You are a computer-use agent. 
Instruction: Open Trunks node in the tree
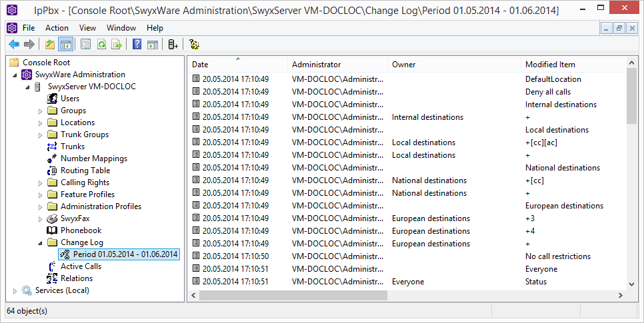72,147
